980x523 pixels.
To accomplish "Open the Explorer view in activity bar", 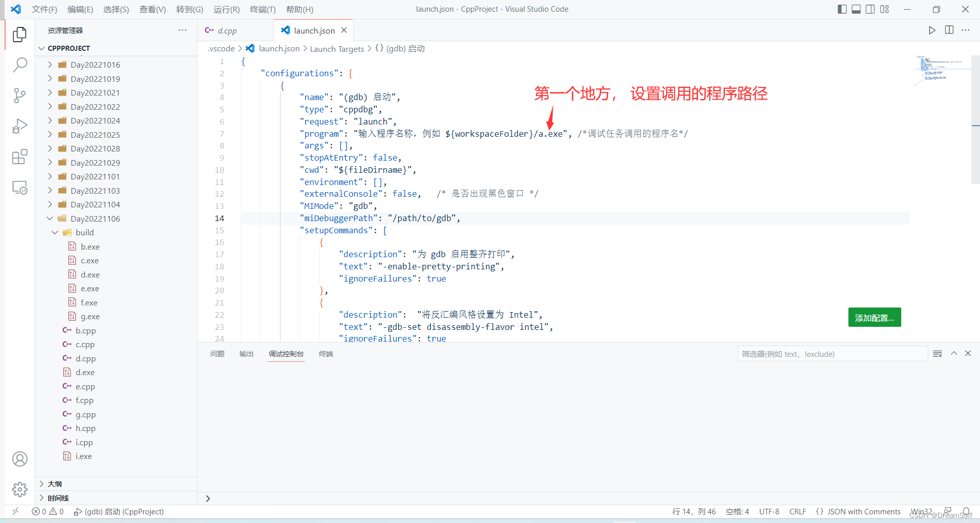I will click(x=20, y=34).
